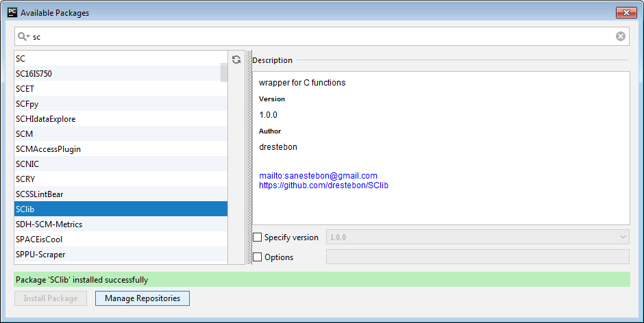Close the Available Packages window
Screen dimensions: 644x323
tap(626, 13)
